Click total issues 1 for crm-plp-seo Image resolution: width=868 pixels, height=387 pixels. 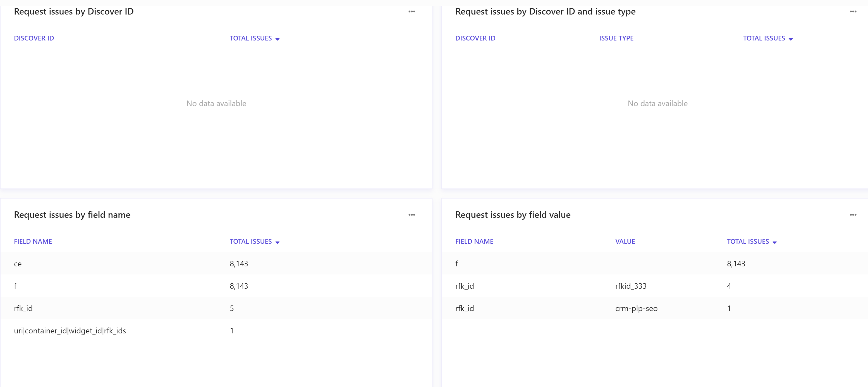[729, 308]
